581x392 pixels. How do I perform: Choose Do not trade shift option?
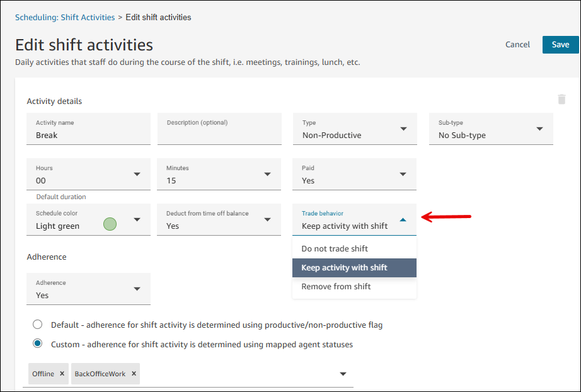(335, 248)
